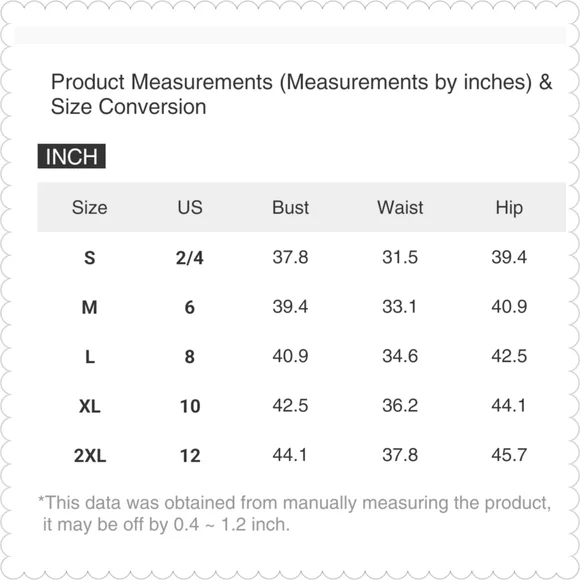The height and width of the screenshot is (580, 580).
Task: Click the Bust column header
Action: coord(290,208)
